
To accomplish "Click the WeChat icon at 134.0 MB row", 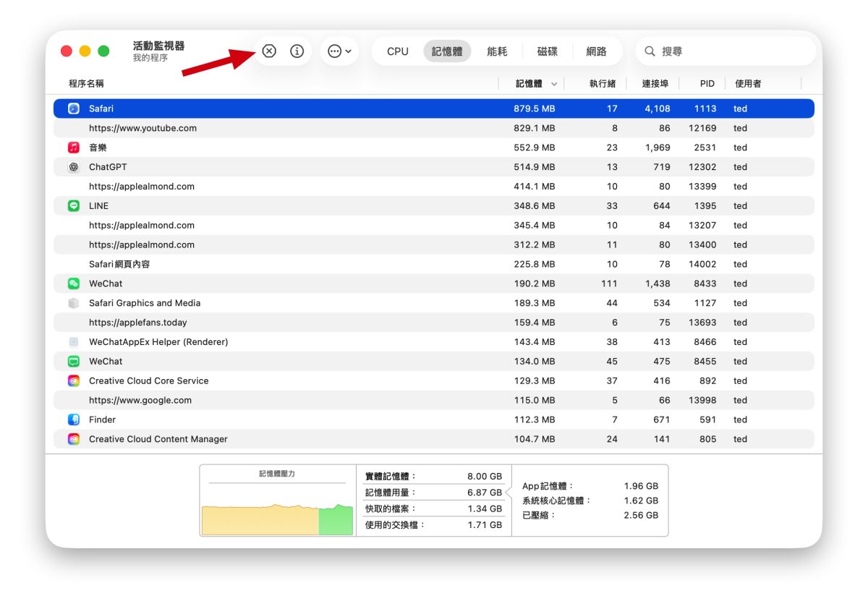I will click(74, 362).
